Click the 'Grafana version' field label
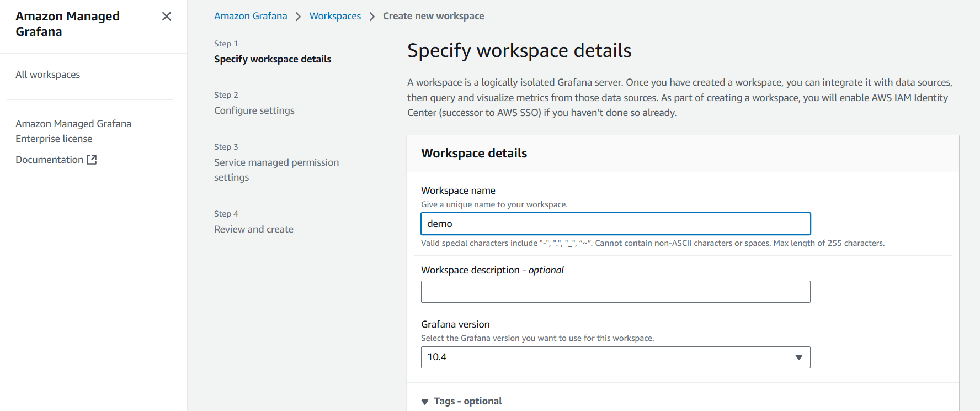The image size is (980, 411). coord(455,324)
